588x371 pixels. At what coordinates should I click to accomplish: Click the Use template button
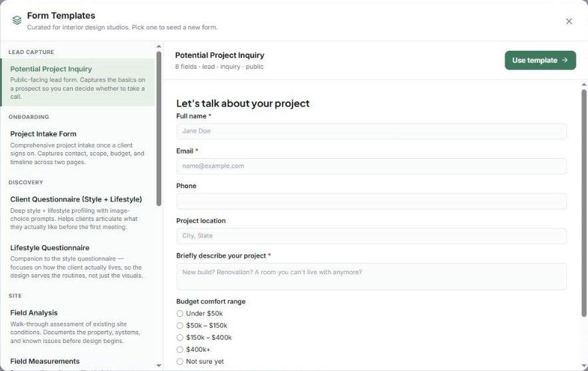540,61
